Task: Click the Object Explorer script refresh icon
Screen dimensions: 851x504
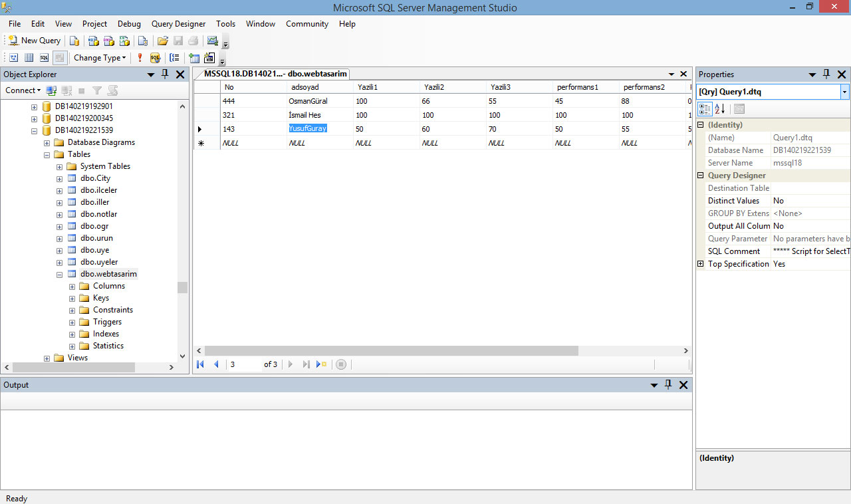Action: pos(112,90)
